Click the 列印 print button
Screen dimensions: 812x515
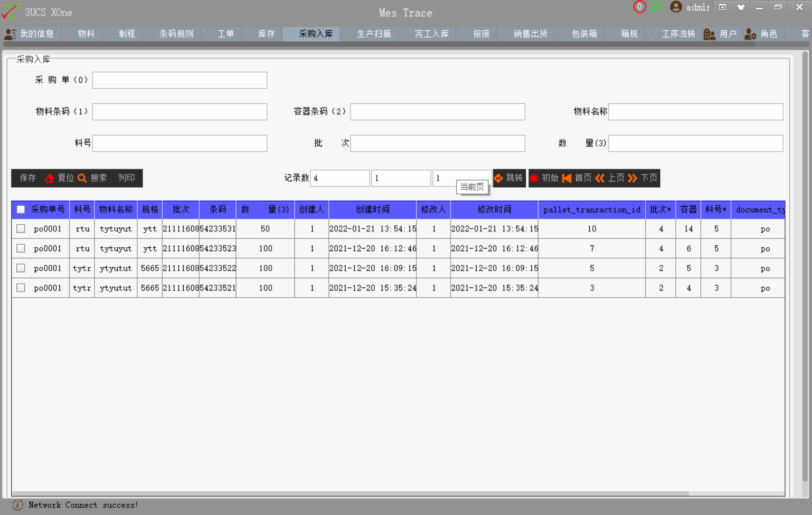click(126, 178)
